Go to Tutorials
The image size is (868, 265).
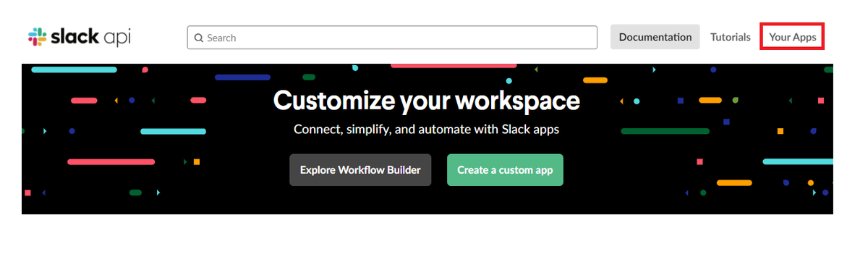(x=731, y=37)
